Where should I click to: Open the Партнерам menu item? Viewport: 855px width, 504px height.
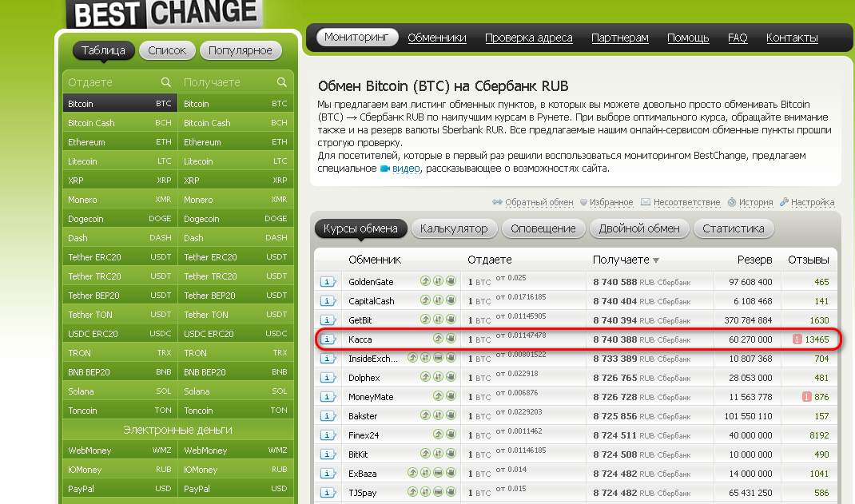click(620, 38)
